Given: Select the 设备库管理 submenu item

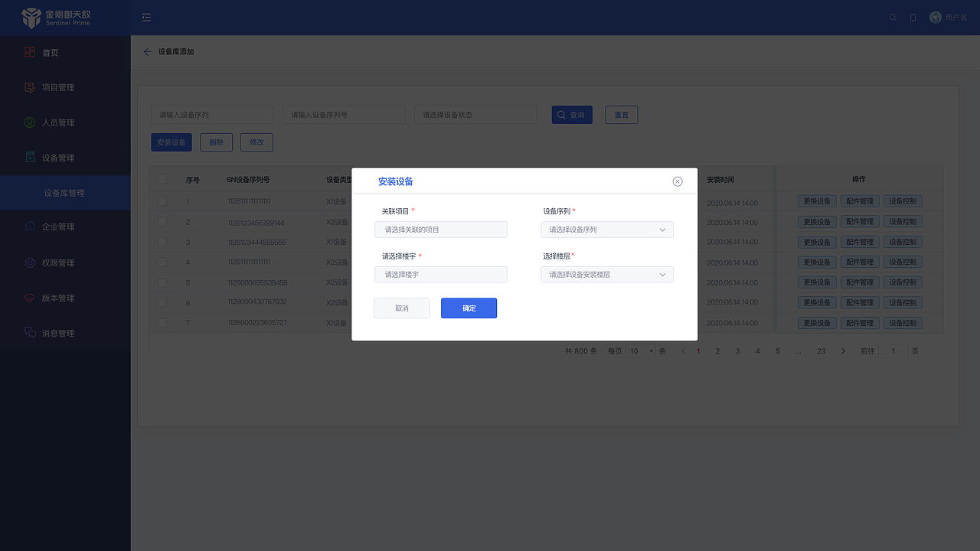Looking at the screenshot, I should coord(65,193).
